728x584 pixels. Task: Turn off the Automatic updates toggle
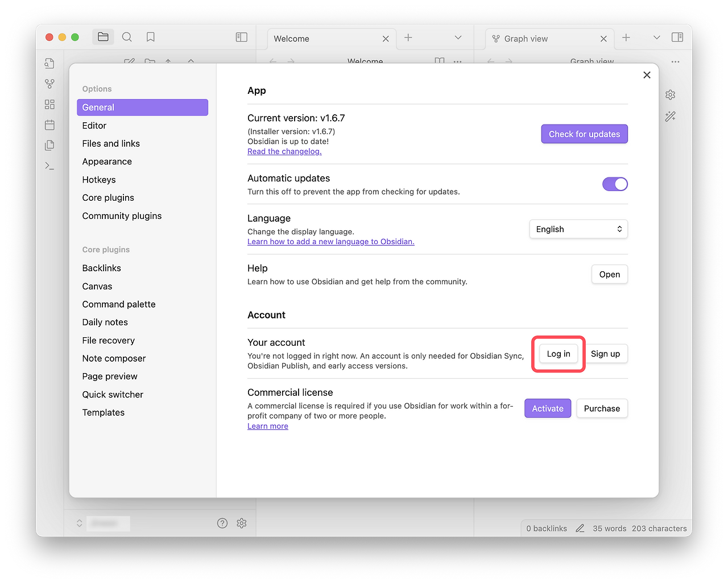tap(615, 184)
